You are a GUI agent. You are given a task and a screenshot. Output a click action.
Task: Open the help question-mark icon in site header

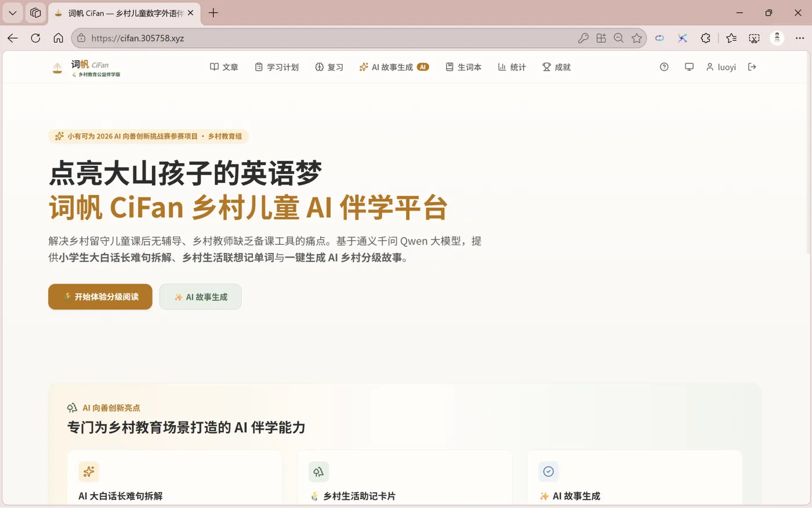coord(664,67)
